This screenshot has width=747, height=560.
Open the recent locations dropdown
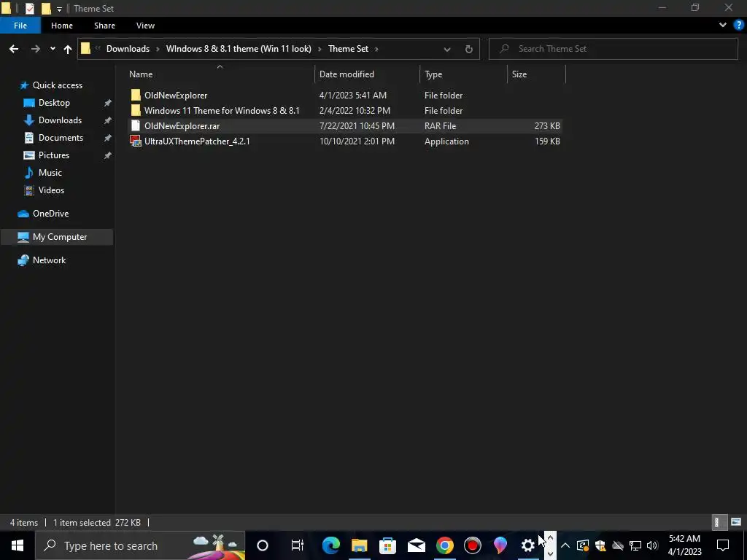(x=53, y=49)
